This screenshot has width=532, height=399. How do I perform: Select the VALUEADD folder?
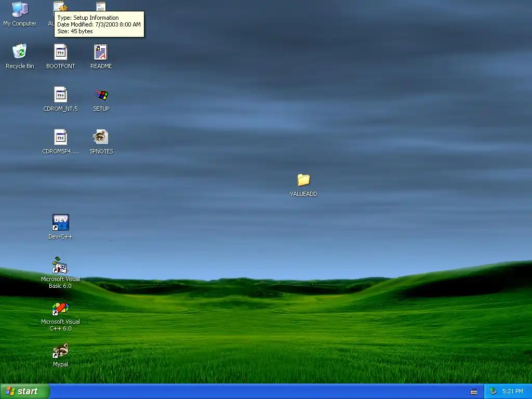(303, 180)
